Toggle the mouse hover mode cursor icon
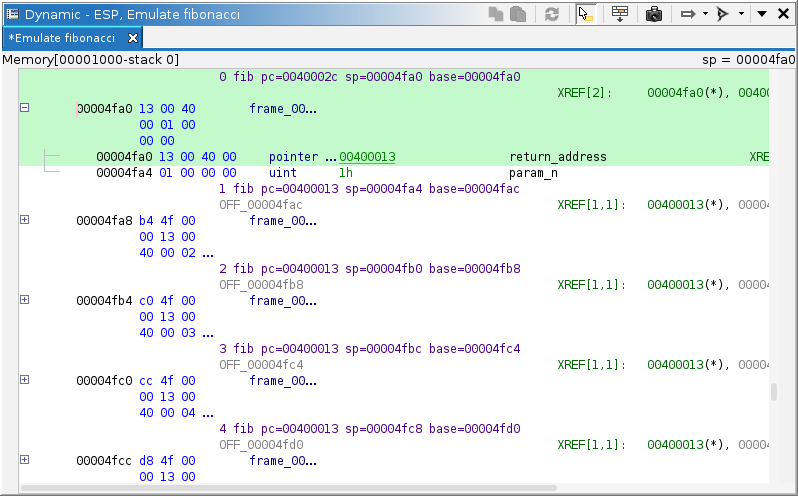The width and height of the screenshot is (798, 496). point(587,14)
